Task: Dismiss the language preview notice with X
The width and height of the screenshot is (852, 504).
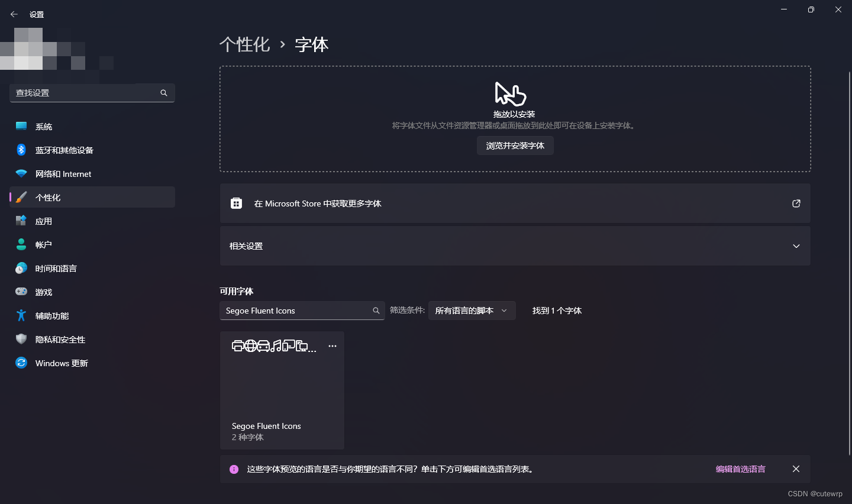Action: pyautogui.click(x=796, y=469)
